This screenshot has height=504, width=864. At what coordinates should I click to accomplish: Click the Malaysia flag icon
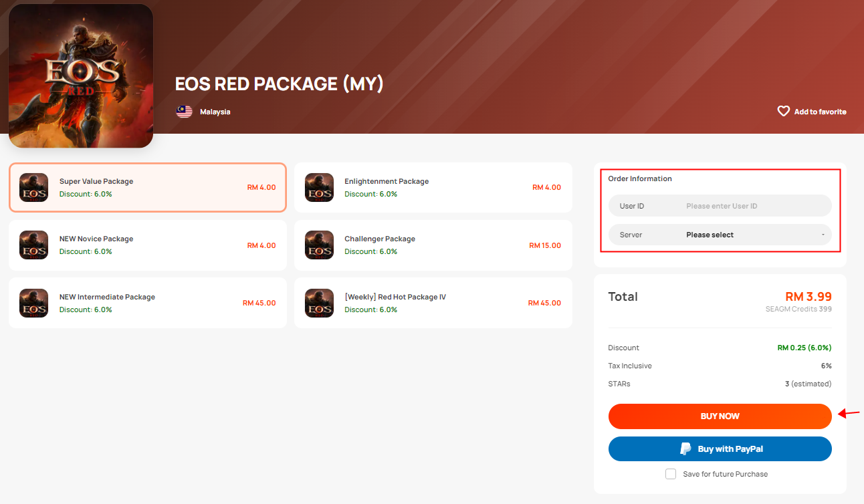tap(184, 112)
